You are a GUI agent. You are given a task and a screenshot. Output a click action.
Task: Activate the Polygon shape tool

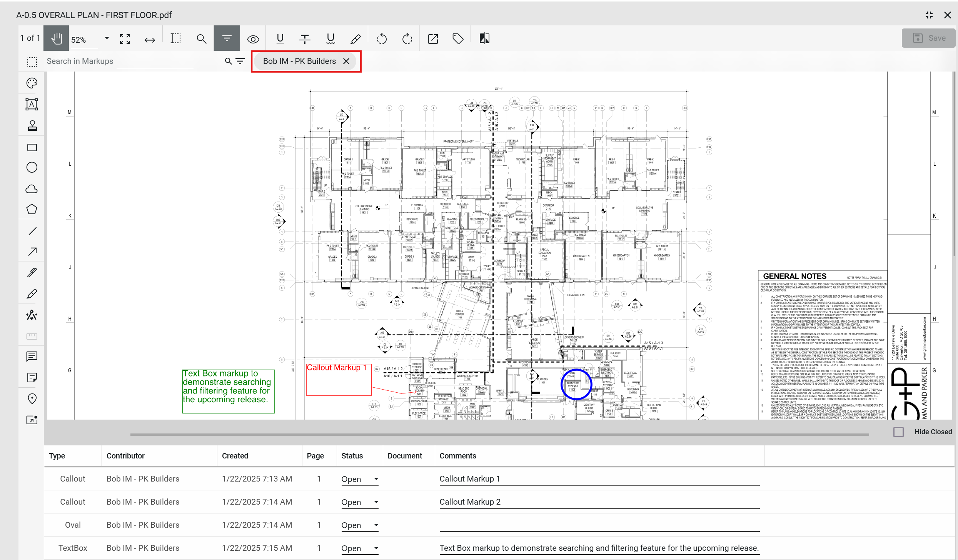[32, 209]
